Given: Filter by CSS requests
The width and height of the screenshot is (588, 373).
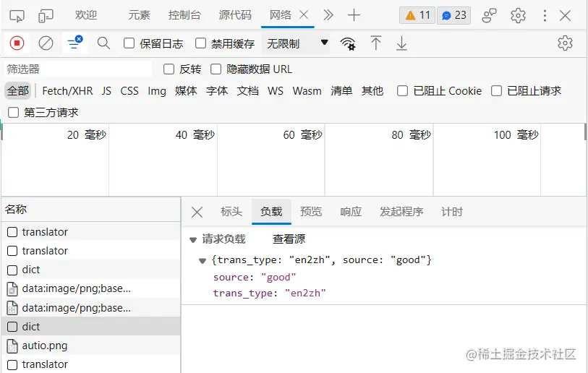Looking at the screenshot, I should (129, 91).
